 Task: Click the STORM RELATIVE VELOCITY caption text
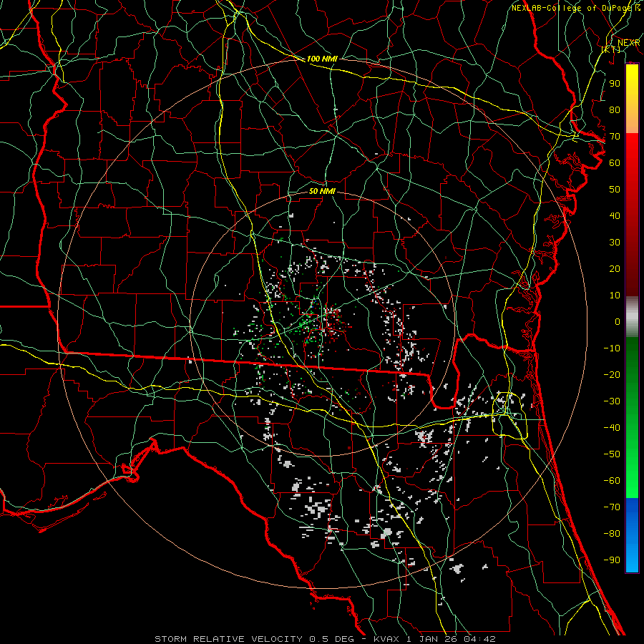(x=228, y=639)
